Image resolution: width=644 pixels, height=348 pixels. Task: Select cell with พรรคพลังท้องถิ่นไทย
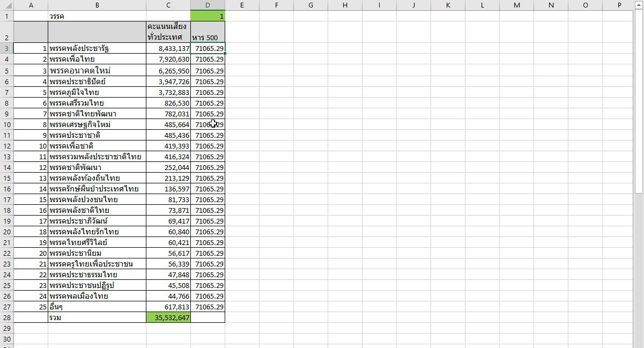pyautogui.click(x=97, y=178)
